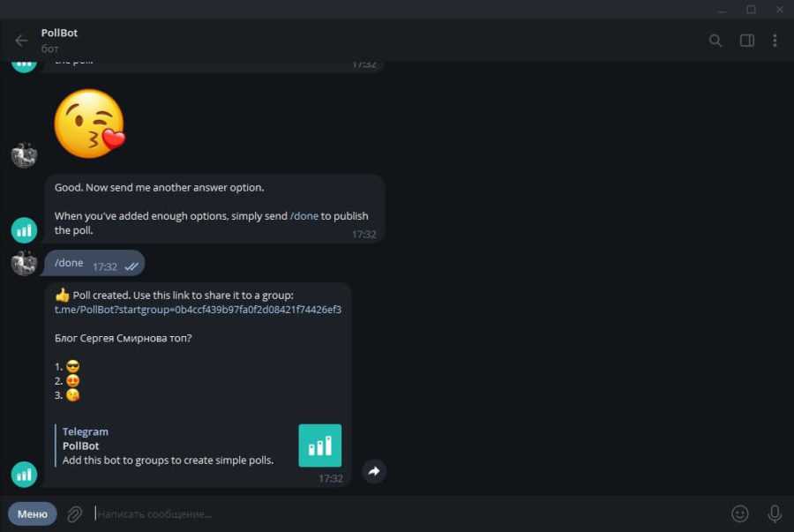Open the PollBot preview thumbnail image
The height and width of the screenshot is (532, 794).
[319, 446]
